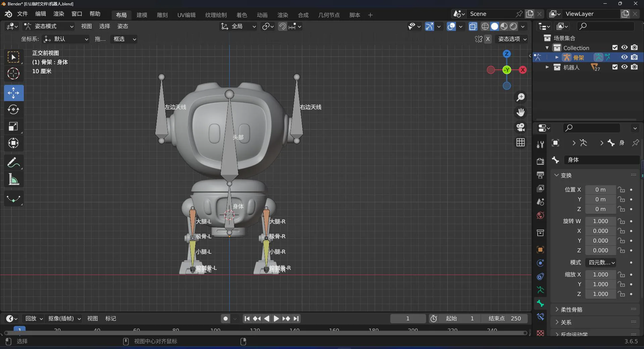Select the Breakdowner pose tool

[13, 199]
